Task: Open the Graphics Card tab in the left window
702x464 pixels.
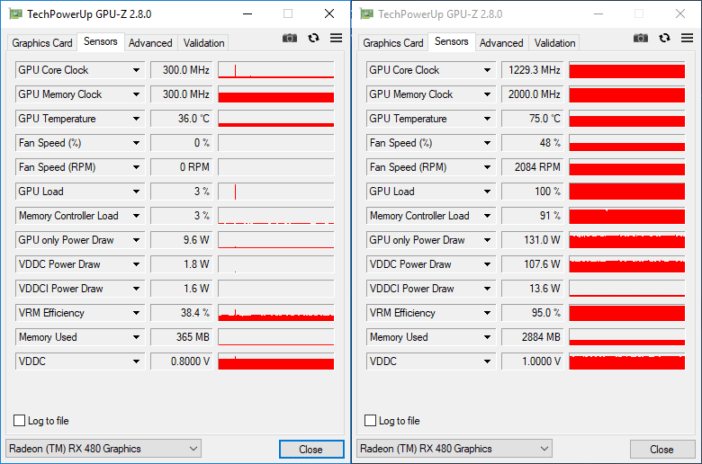Action: point(42,43)
